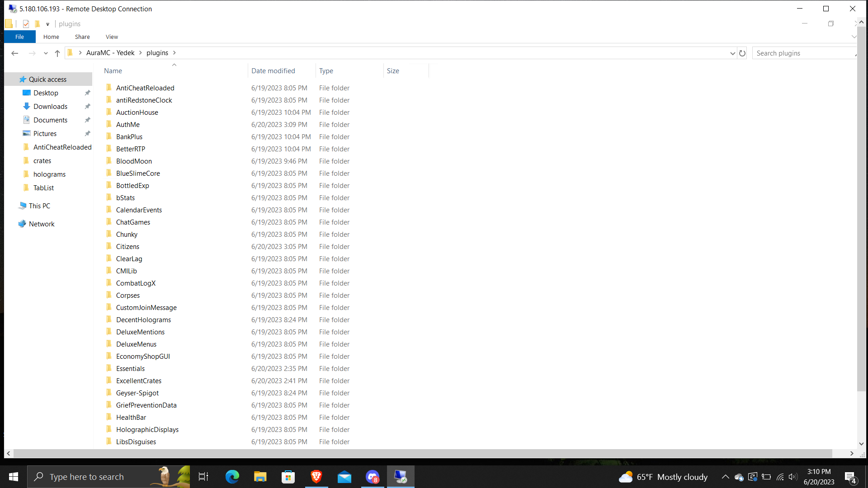Screen dimensions: 868x488
Task: Expand the ribbon with the chevron
Action: 854,37
